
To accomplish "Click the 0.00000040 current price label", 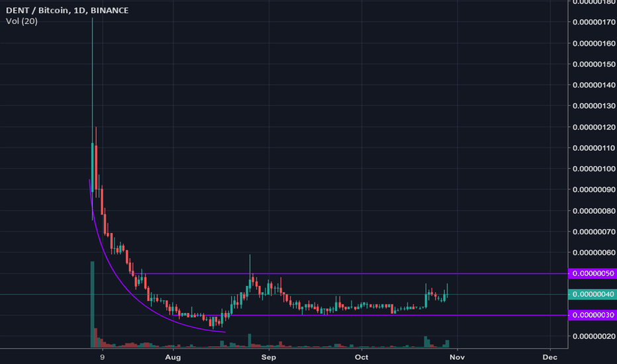I will [593, 295].
